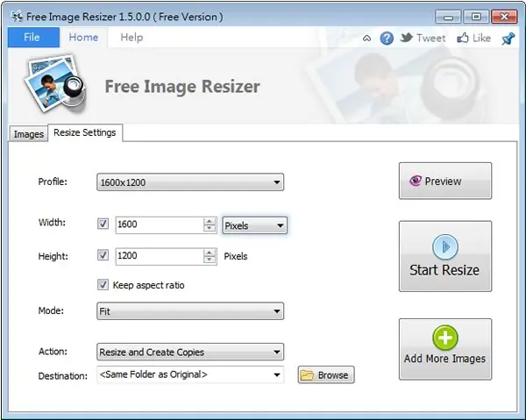Click the green plus Add More Images icon
The image size is (526, 420).
(x=445, y=338)
